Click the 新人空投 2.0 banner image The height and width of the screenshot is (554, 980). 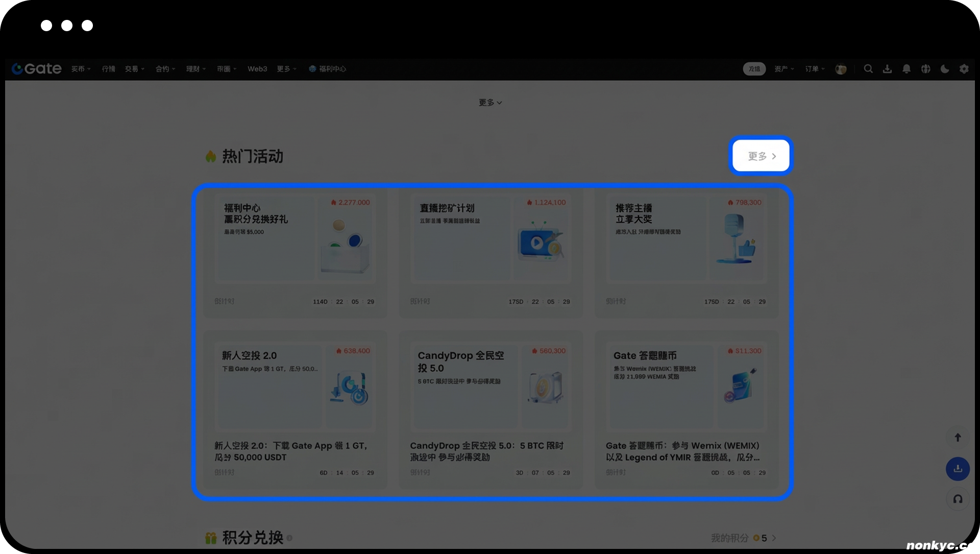click(x=295, y=386)
